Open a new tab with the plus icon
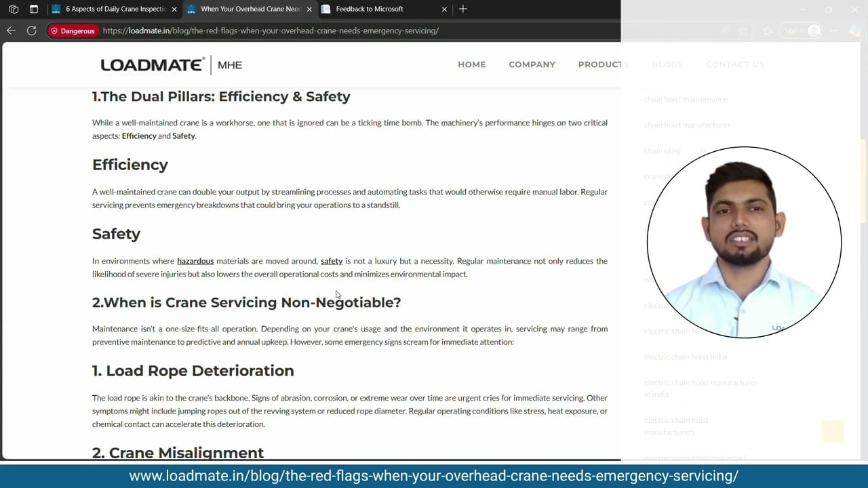Image resolution: width=868 pixels, height=488 pixels. click(x=463, y=9)
